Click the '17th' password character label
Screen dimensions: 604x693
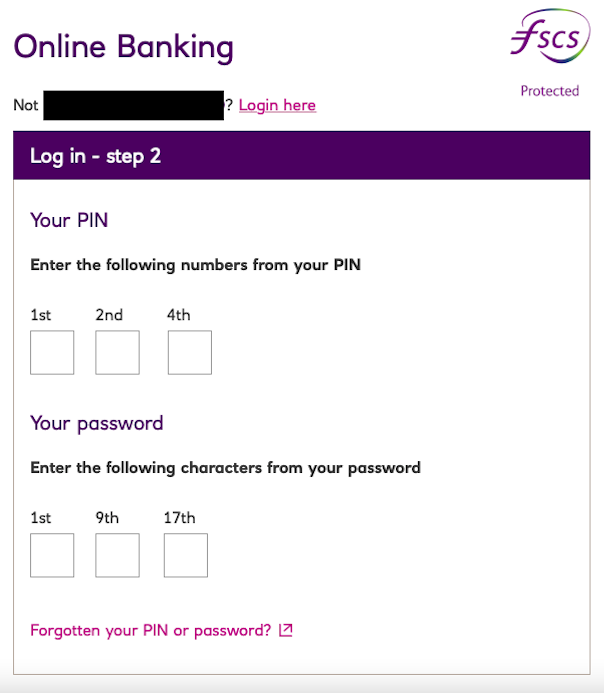180,518
